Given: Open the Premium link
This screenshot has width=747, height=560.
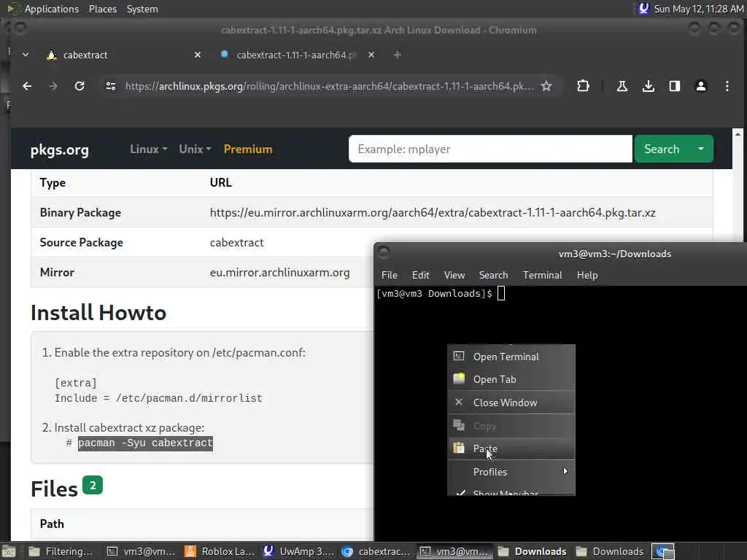Looking at the screenshot, I should click(248, 149).
